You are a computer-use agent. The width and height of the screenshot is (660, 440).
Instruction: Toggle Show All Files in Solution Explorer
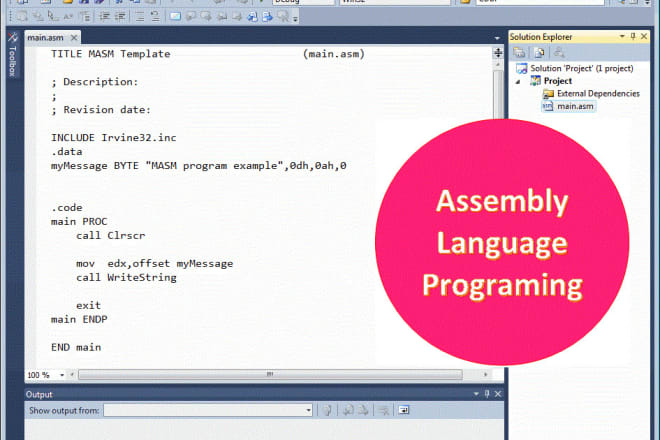(539, 53)
